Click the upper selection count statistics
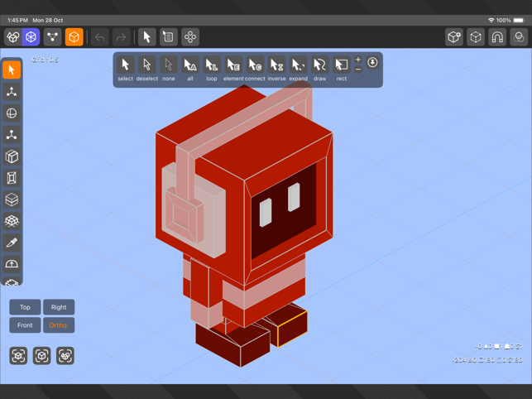 click(499, 346)
